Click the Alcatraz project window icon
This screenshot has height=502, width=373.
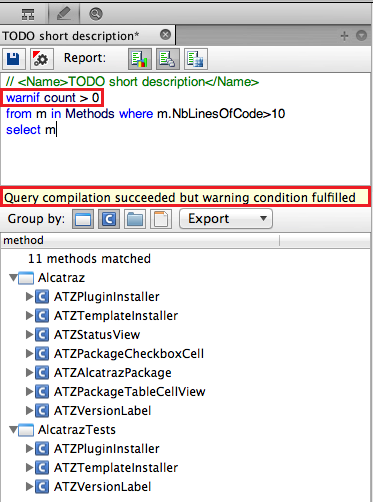(x=26, y=278)
